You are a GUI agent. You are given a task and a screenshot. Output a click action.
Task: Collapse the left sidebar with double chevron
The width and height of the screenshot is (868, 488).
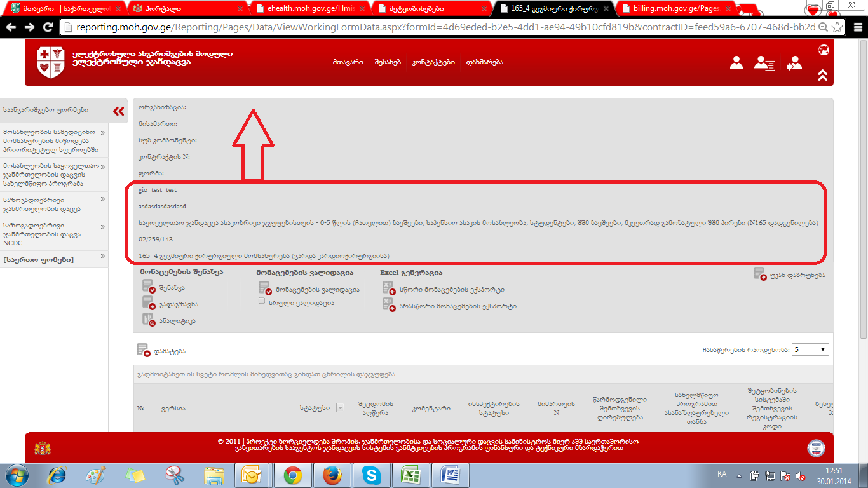point(119,111)
